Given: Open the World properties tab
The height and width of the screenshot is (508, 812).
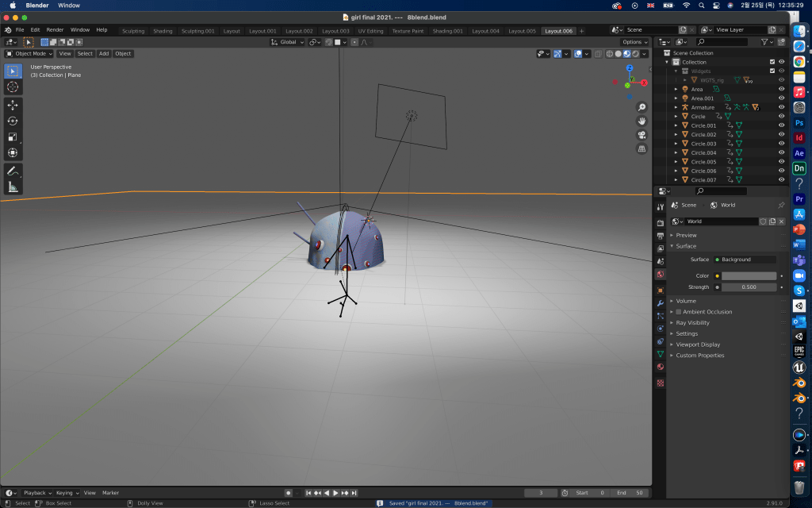Looking at the screenshot, I should click(660, 274).
